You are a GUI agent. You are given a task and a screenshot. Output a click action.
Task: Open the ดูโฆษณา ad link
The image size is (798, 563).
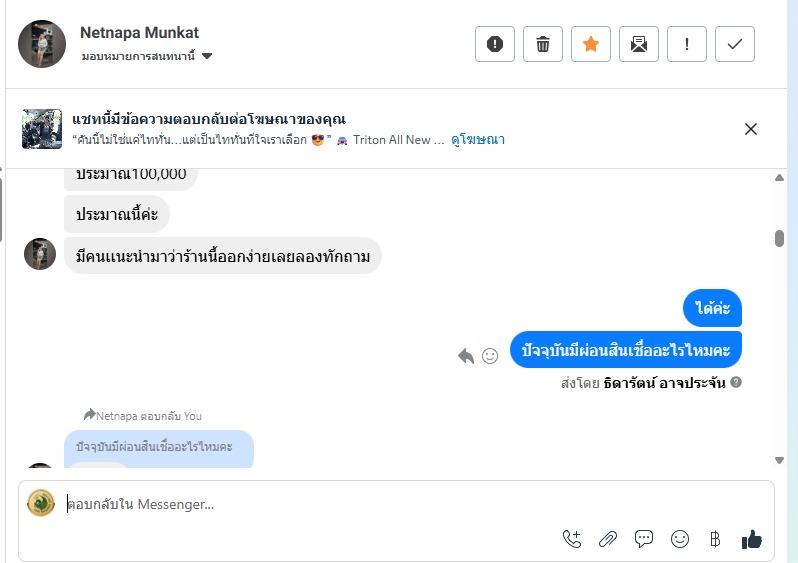tap(477, 140)
